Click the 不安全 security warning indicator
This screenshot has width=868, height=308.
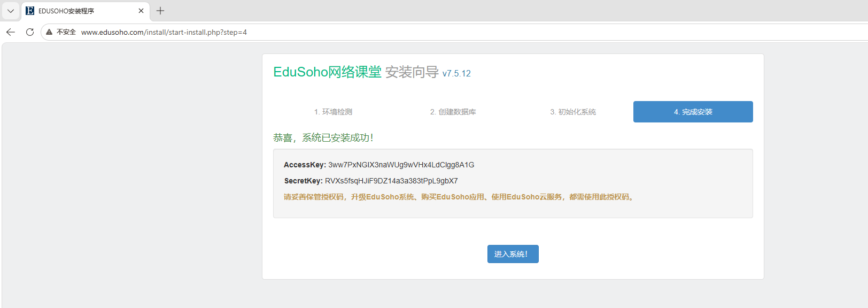point(61,32)
